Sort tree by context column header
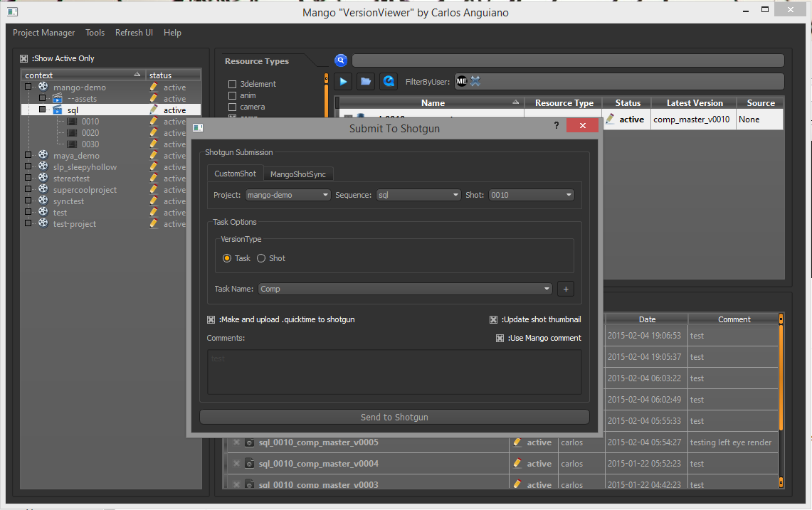Viewport: 812px width, 510px height. pos(83,75)
